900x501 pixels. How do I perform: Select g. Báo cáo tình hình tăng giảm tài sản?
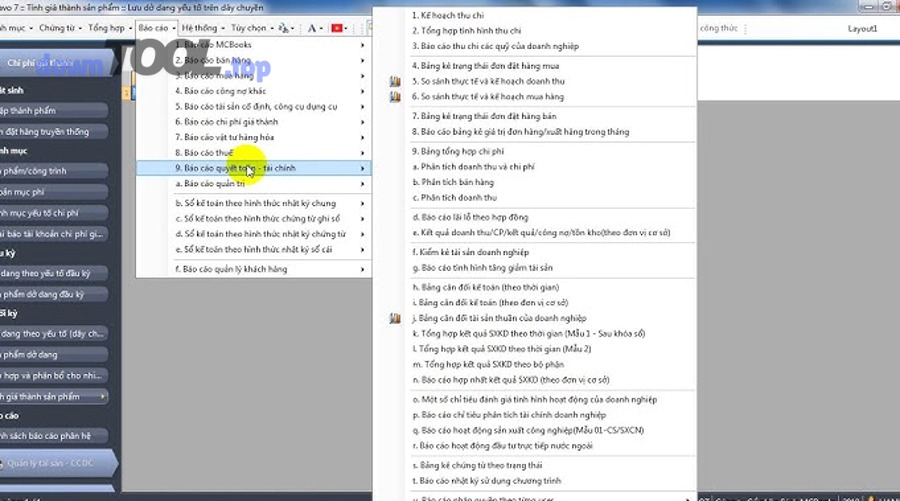[x=535, y=268]
